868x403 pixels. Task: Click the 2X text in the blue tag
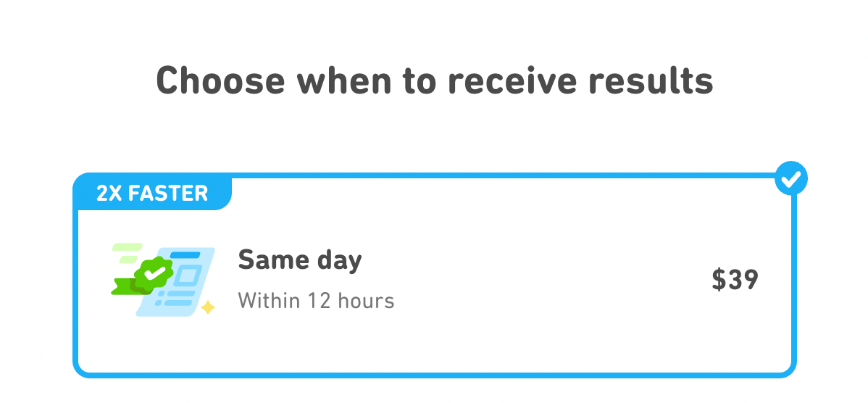[x=109, y=194]
